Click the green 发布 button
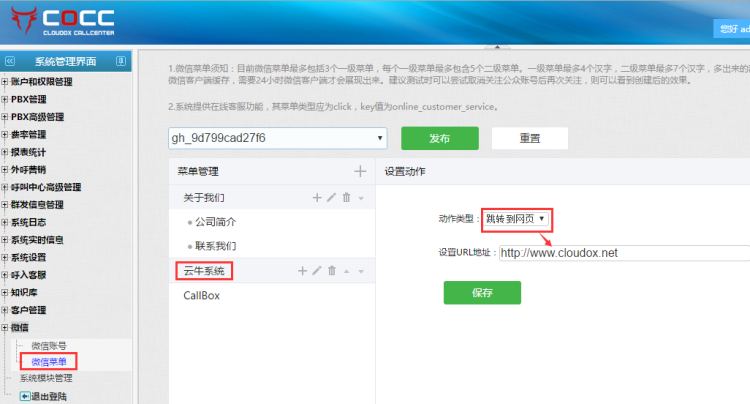Screen dimensions: 750x404 pos(439,138)
